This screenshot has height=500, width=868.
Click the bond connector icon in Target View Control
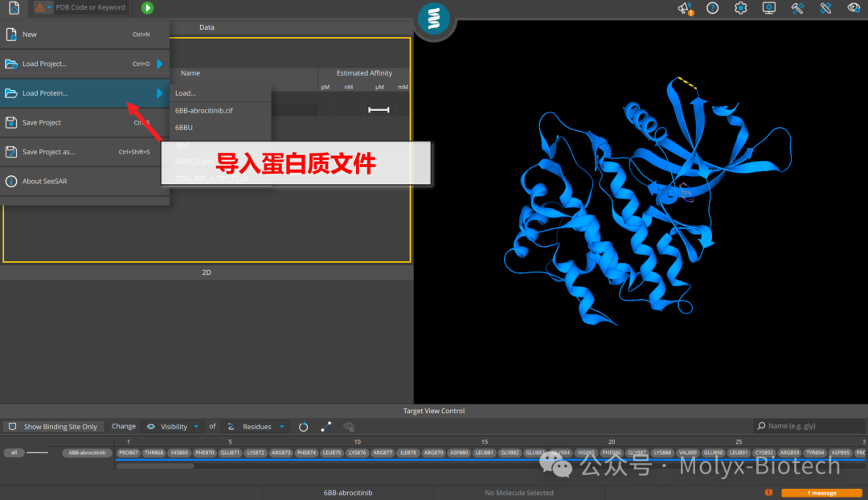tap(326, 427)
